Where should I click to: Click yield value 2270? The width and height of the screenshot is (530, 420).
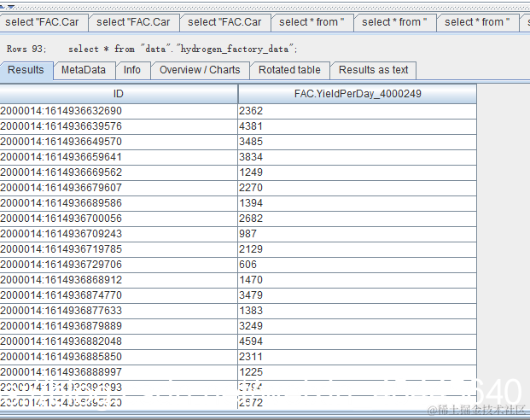tap(358, 188)
